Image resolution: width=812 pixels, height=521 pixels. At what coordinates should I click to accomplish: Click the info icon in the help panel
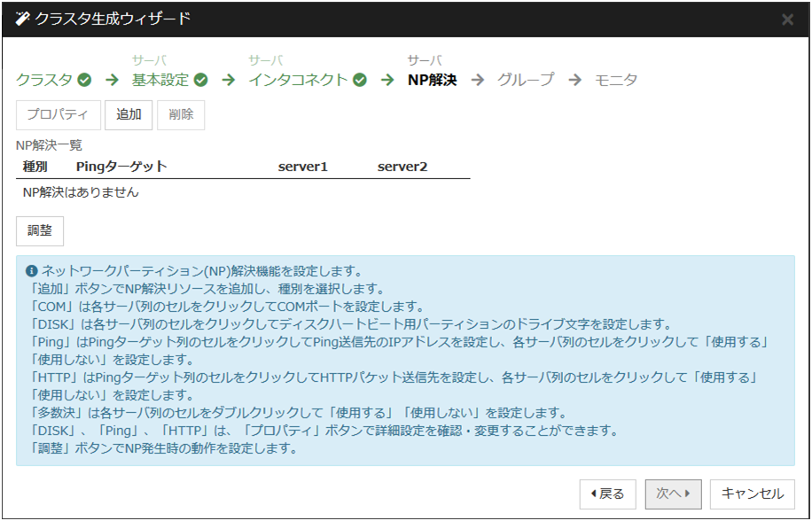pyautogui.click(x=32, y=271)
